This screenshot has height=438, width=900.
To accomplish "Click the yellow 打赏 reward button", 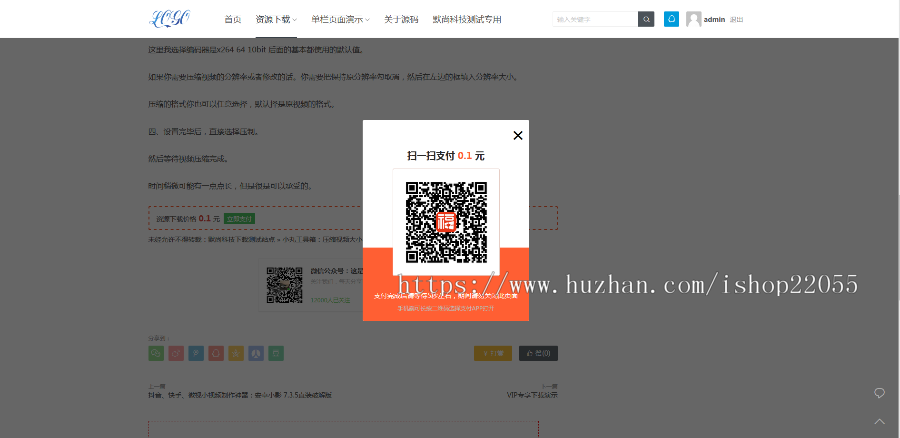I will point(492,354).
